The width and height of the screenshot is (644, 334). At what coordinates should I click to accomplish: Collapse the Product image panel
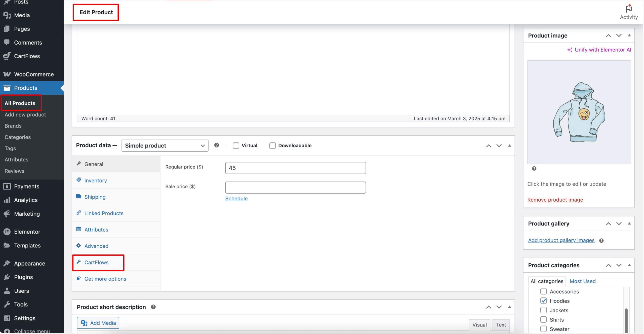[x=629, y=35]
